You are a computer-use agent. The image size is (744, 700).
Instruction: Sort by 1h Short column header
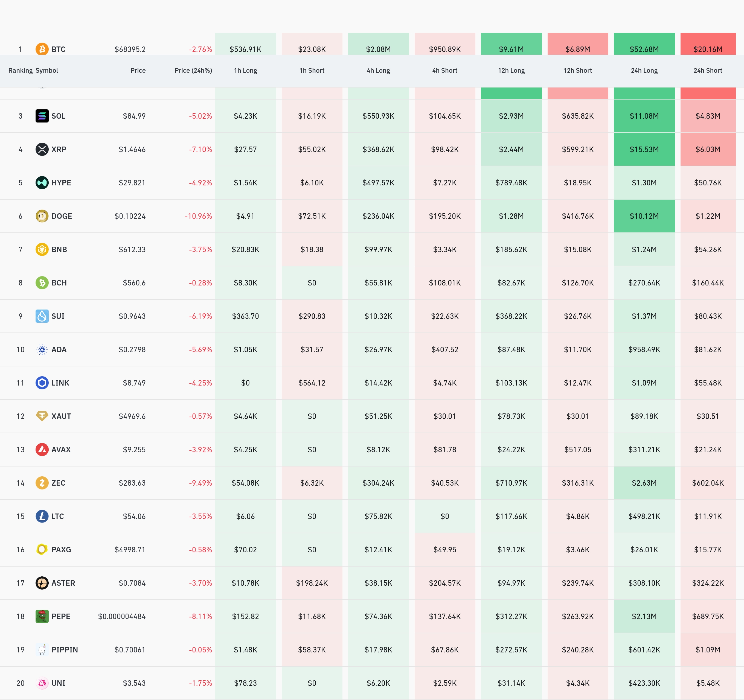pyautogui.click(x=311, y=70)
